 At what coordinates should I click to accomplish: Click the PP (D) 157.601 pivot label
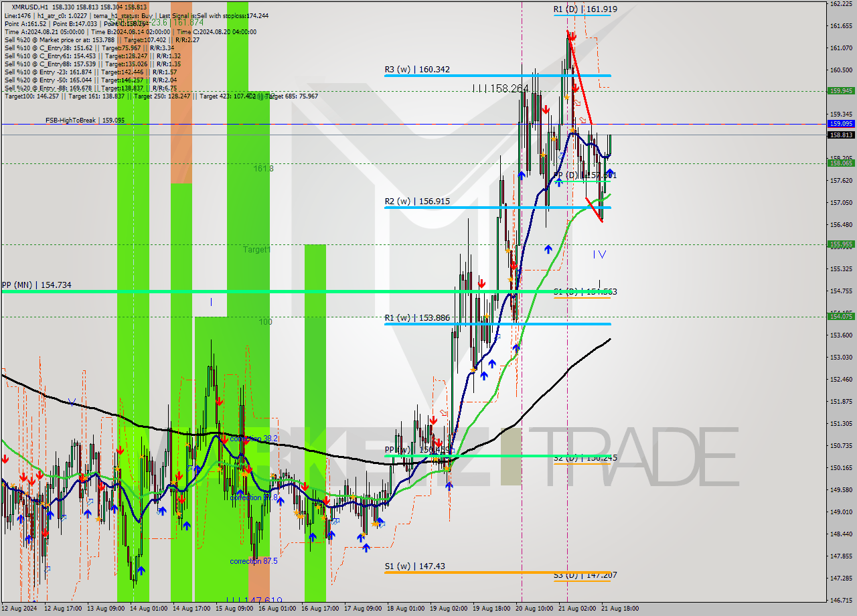585,175
